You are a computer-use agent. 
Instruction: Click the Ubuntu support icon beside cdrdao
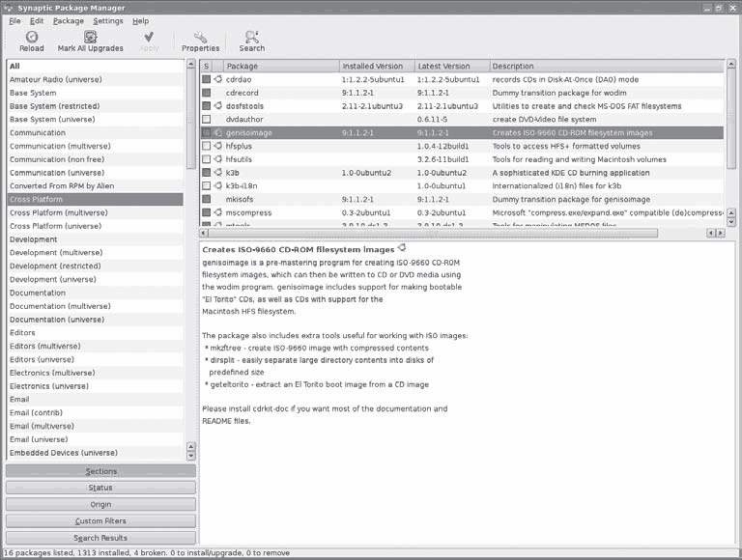pyautogui.click(x=218, y=79)
